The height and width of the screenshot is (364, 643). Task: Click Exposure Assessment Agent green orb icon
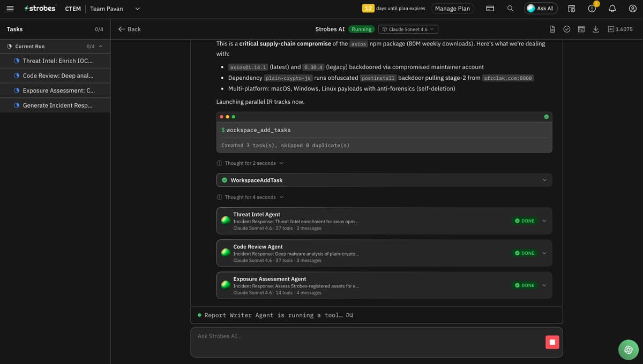(226, 285)
